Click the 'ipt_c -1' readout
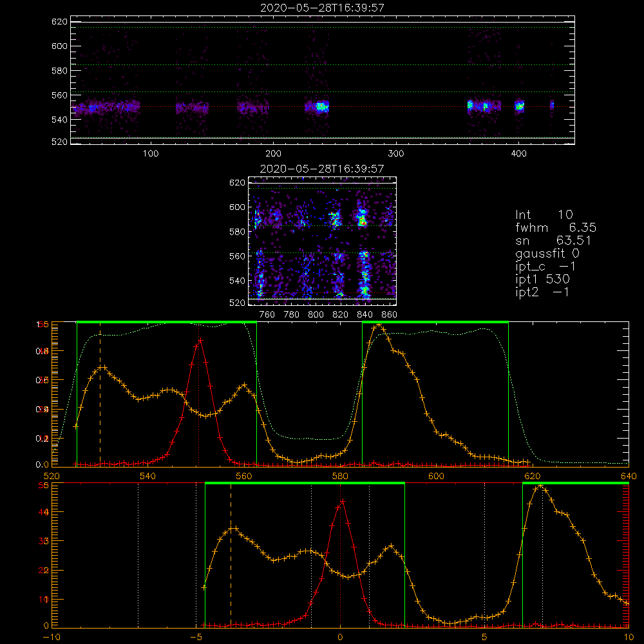Screen dimensions: 644x644 click(x=546, y=267)
